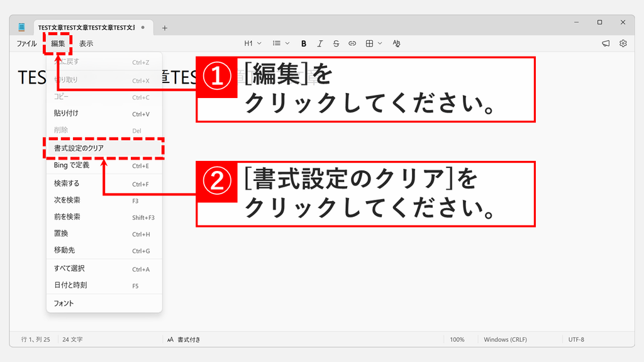The image size is (644, 362).
Task: Select Bing で定義 menu item
Action: pyautogui.click(x=104, y=165)
